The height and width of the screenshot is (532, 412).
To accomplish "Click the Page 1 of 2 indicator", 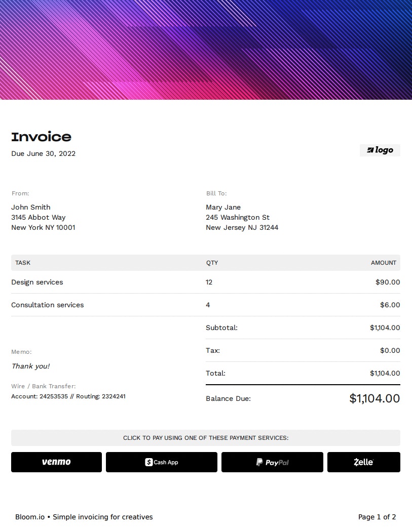I will (377, 517).
